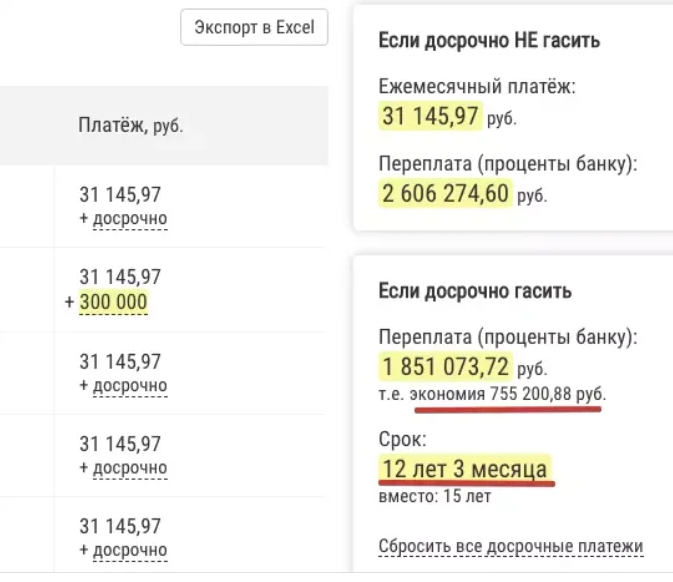Click the 2 606 274,60 overpayment value

tap(446, 193)
